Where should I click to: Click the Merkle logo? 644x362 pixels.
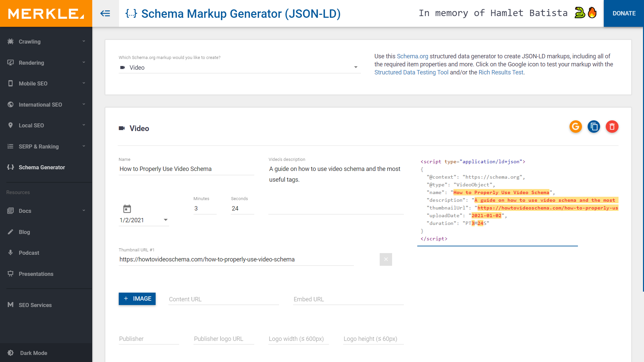tap(46, 13)
